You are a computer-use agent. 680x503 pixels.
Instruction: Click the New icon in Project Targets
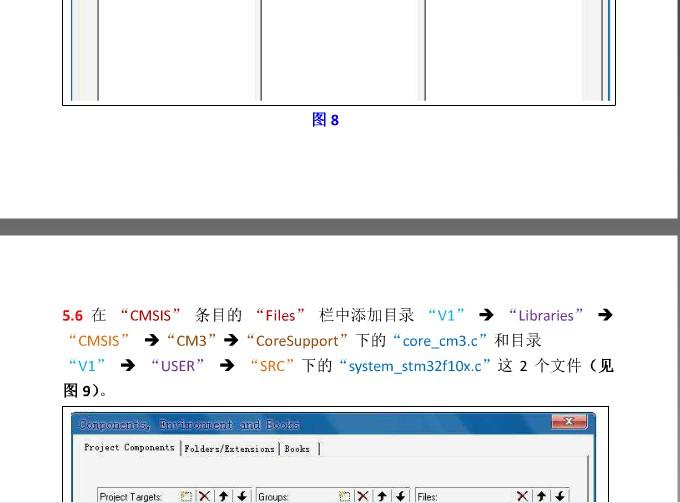point(186,496)
